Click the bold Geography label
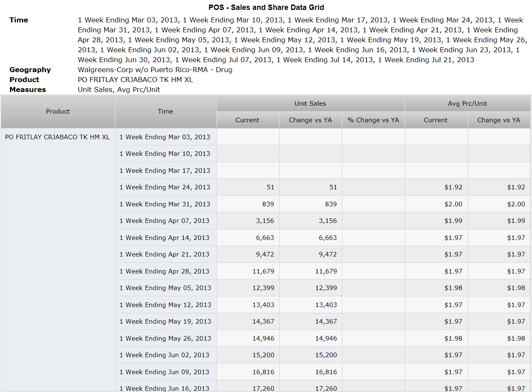 (30, 70)
